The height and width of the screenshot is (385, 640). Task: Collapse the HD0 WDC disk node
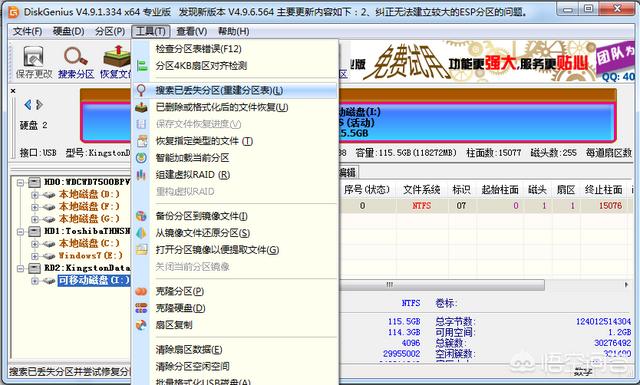point(20,182)
